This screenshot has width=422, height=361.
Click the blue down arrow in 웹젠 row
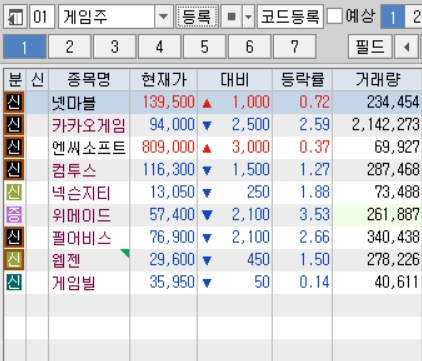click(x=207, y=260)
